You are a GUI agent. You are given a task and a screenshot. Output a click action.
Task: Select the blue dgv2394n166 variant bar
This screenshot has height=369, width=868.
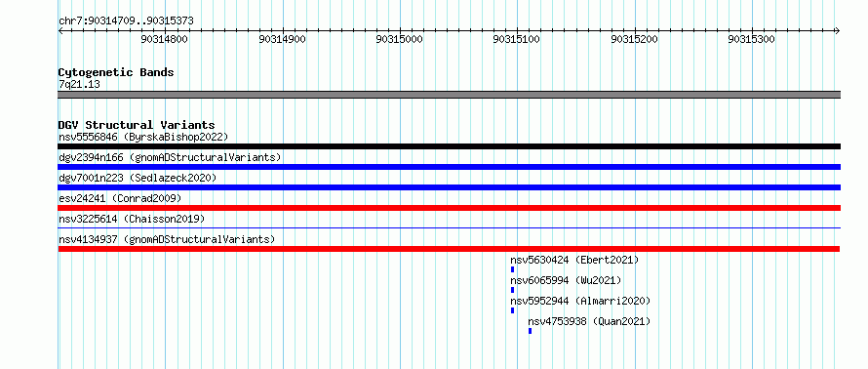449,167
